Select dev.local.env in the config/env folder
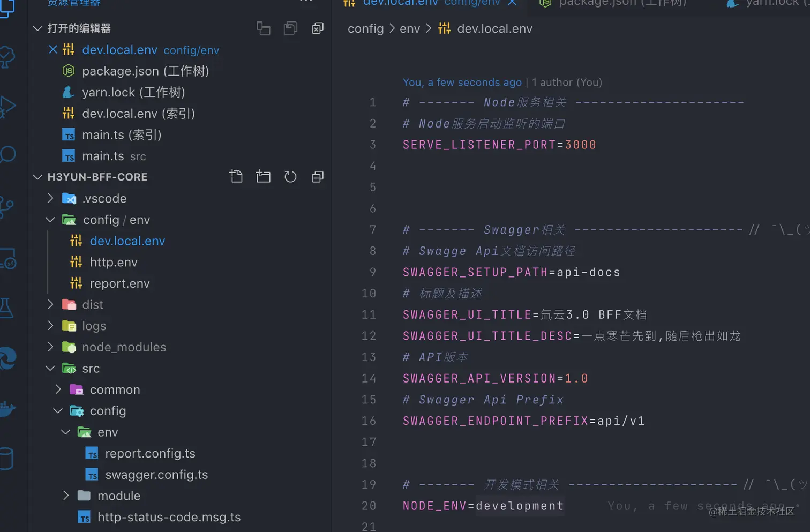 (x=127, y=241)
